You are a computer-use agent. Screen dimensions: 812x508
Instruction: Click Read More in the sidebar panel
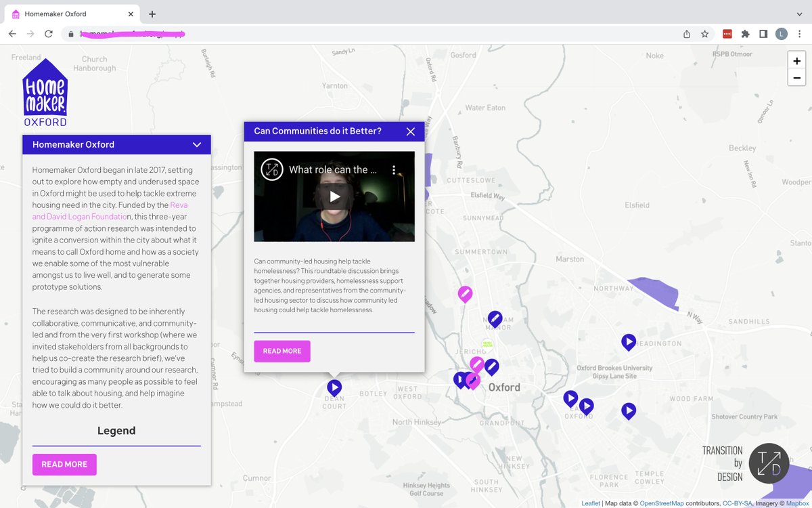click(x=64, y=464)
